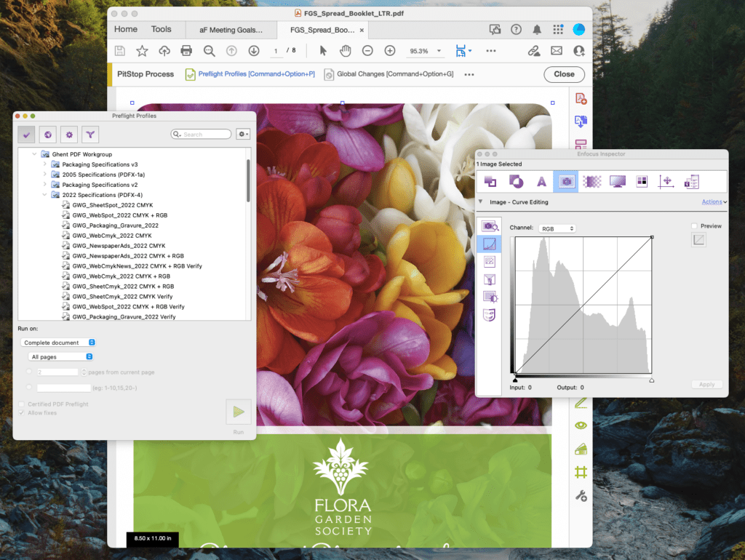
Task: Open more toolbar options ellipsis
Action: (491, 51)
